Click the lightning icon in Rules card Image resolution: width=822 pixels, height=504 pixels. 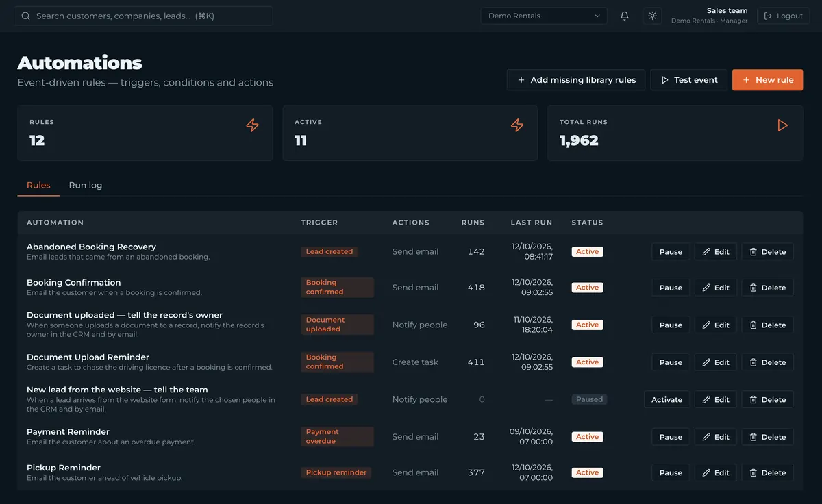tap(253, 125)
